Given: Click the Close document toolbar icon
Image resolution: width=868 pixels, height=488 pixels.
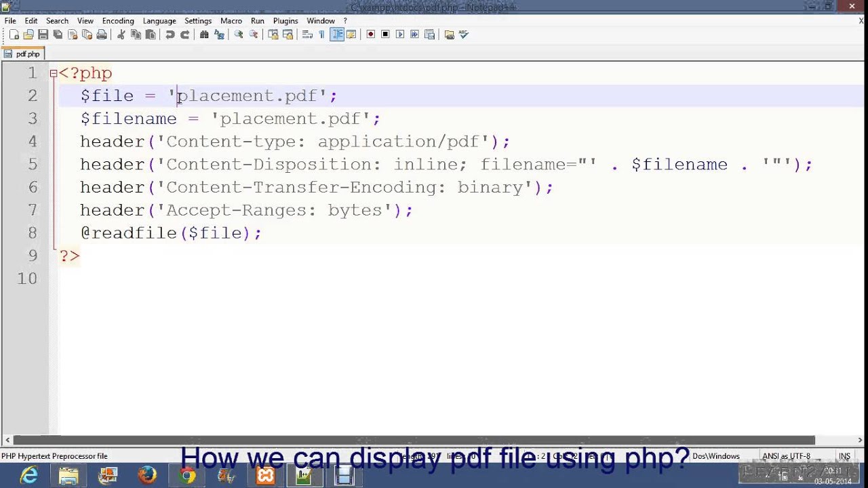Looking at the screenshot, I should 73,35.
